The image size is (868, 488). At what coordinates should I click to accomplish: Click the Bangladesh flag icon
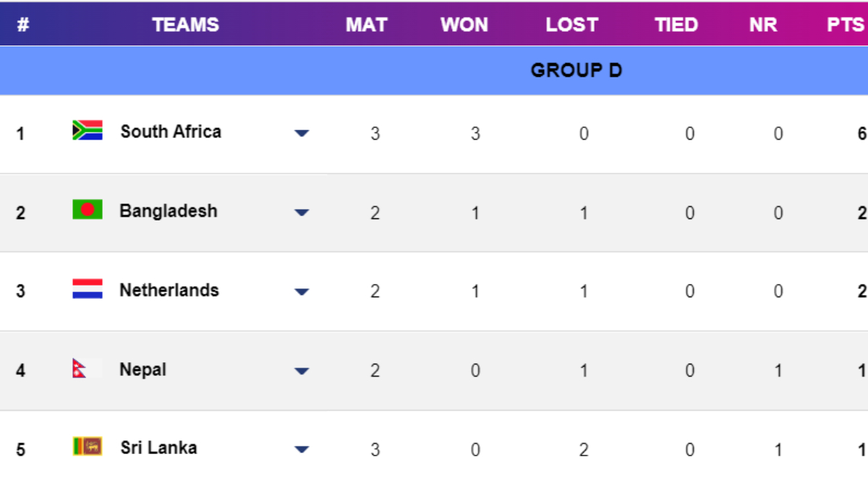(x=87, y=210)
